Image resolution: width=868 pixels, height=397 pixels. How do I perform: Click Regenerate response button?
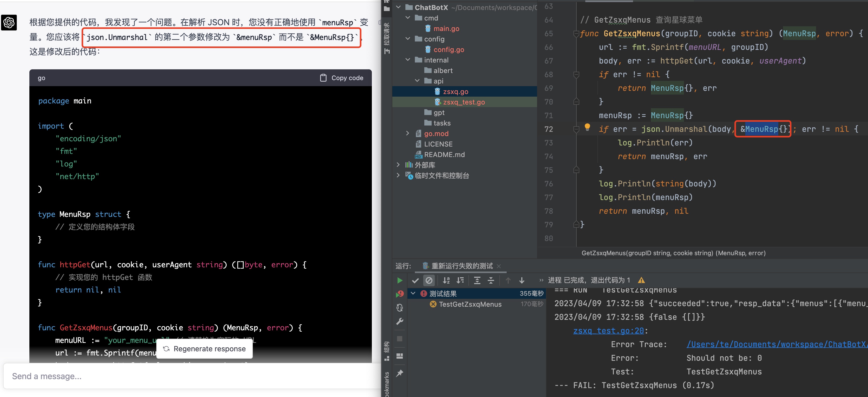tap(205, 348)
